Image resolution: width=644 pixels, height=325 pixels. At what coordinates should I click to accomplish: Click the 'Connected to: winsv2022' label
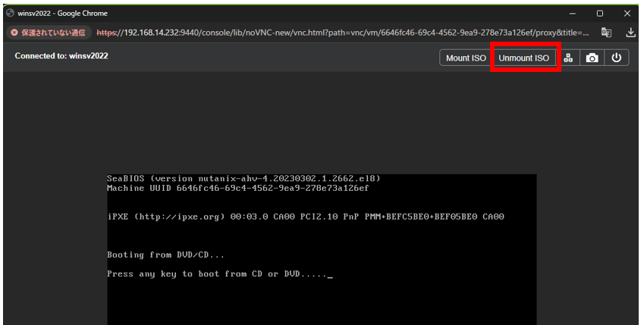pyautogui.click(x=61, y=56)
